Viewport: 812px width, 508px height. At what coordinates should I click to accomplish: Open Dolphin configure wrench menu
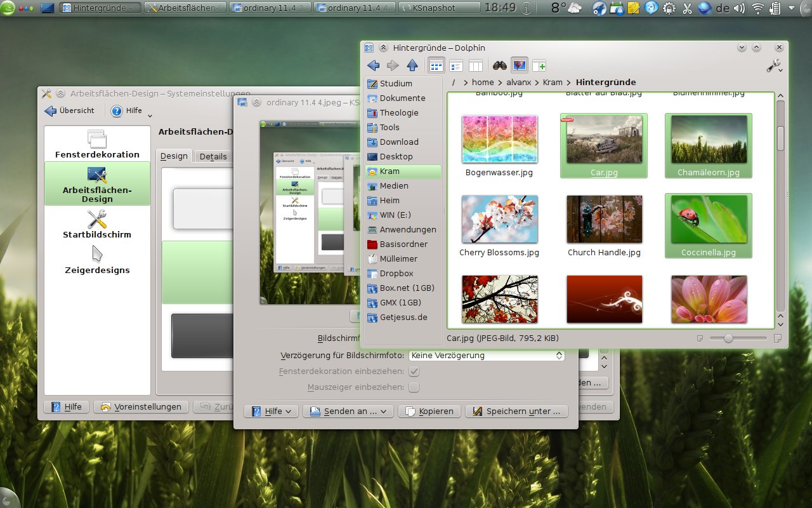[x=773, y=65]
